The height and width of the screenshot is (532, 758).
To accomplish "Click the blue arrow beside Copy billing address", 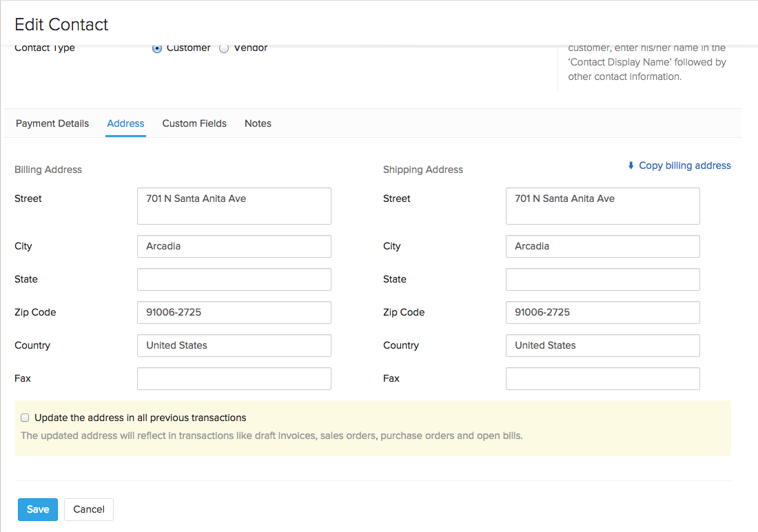I will (631, 165).
